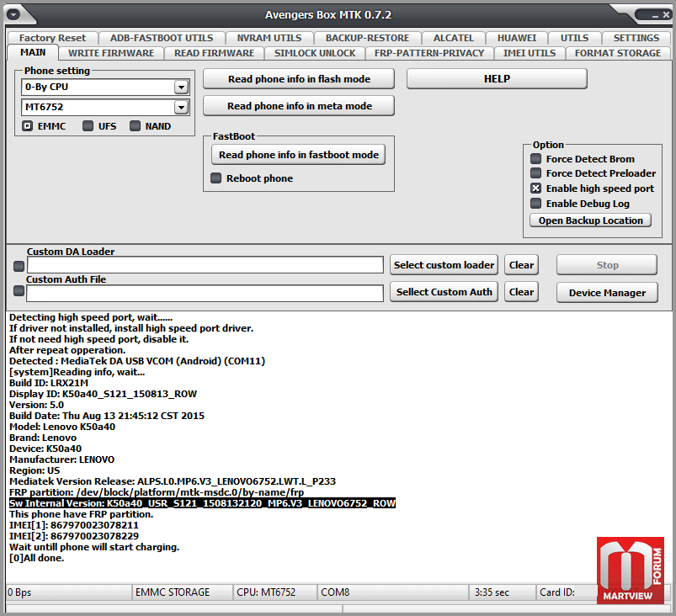676x616 pixels.
Task: Click the Custom Auth File path field
Action: 205,294
